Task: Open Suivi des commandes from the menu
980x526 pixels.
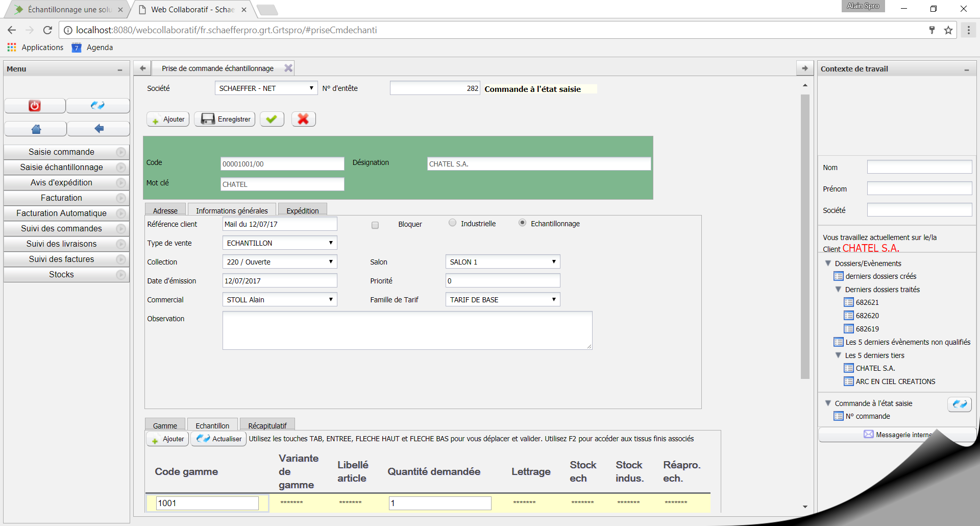Action: coord(61,228)
